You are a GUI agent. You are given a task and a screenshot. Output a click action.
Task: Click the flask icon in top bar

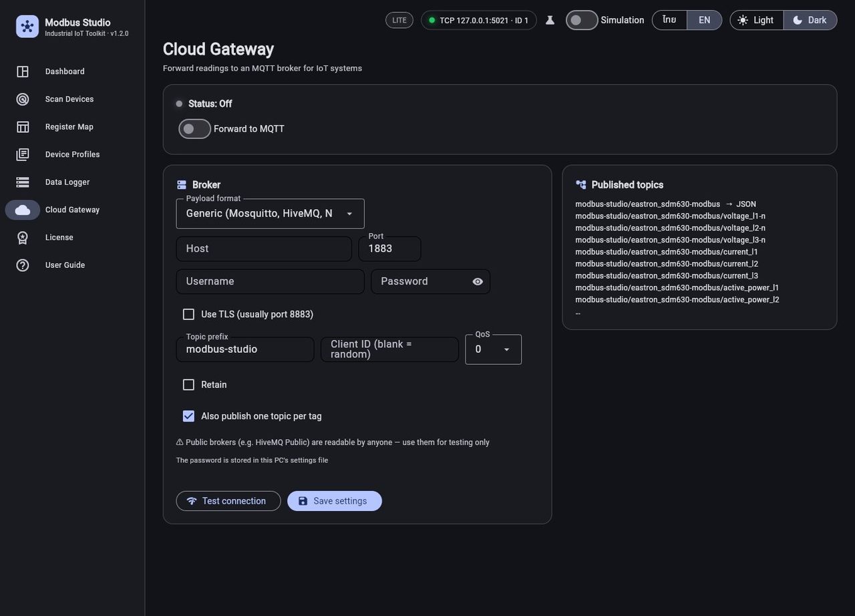point(550,20)
